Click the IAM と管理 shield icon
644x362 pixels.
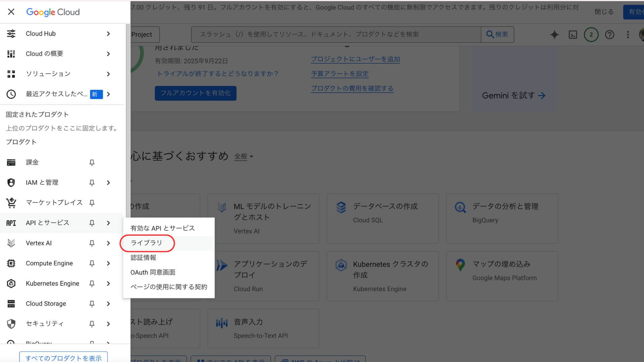[11, 183]
